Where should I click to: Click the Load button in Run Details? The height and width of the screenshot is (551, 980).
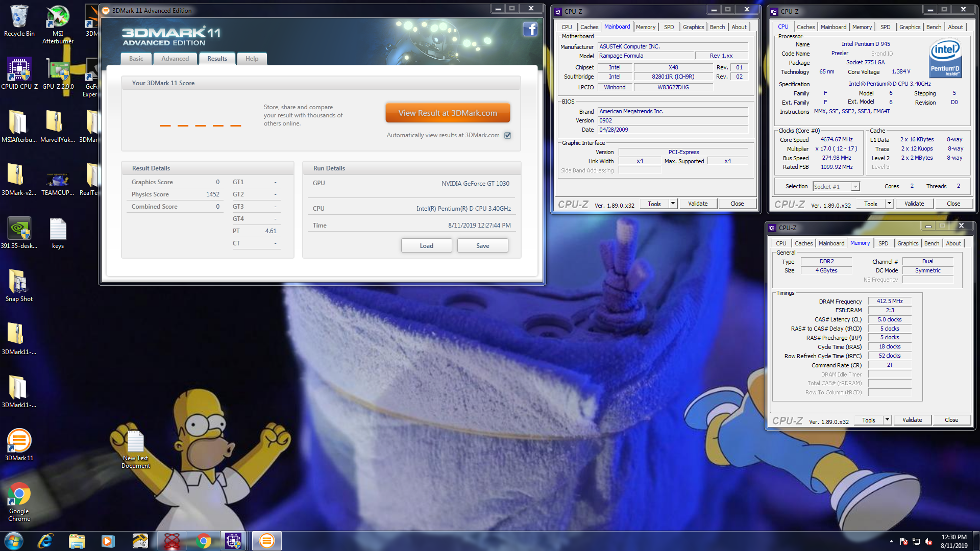[426, 245]
